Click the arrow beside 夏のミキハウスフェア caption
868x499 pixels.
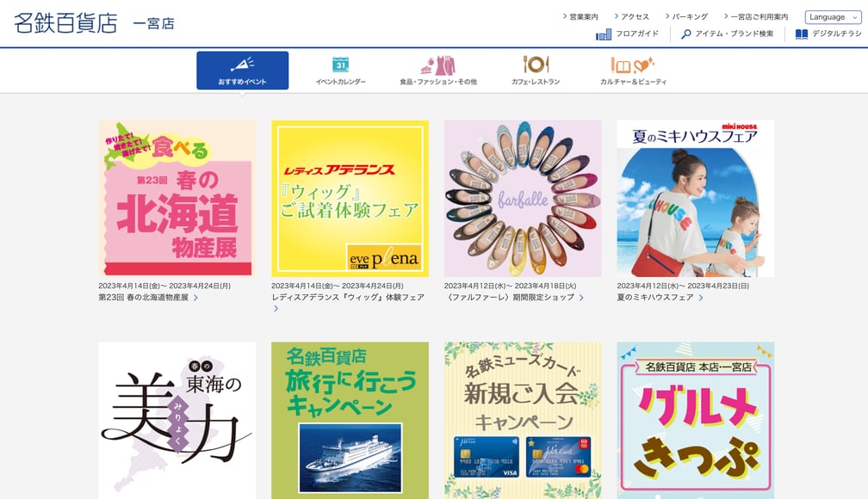[x=701, y=298]
